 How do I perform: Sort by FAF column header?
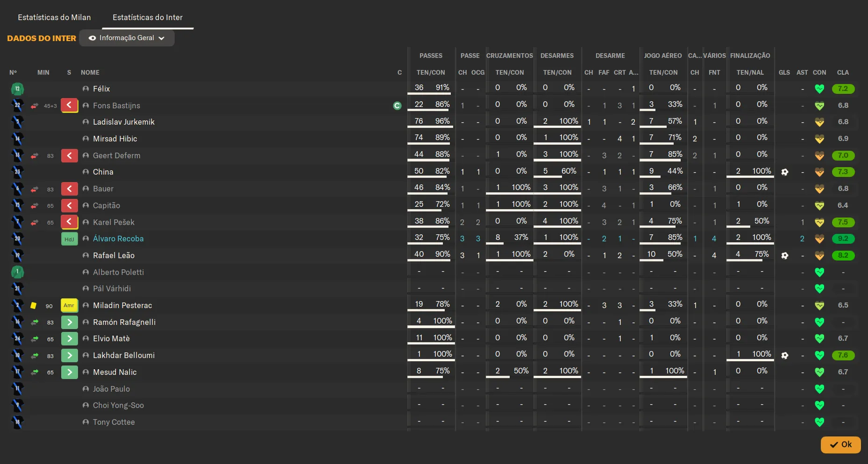click(604, 72)
